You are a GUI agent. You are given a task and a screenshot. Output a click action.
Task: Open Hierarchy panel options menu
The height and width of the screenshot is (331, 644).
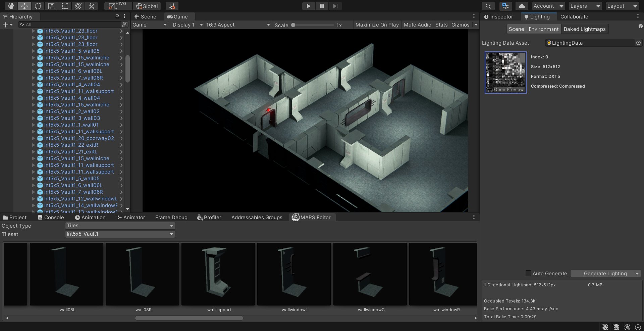click(124, 16)
